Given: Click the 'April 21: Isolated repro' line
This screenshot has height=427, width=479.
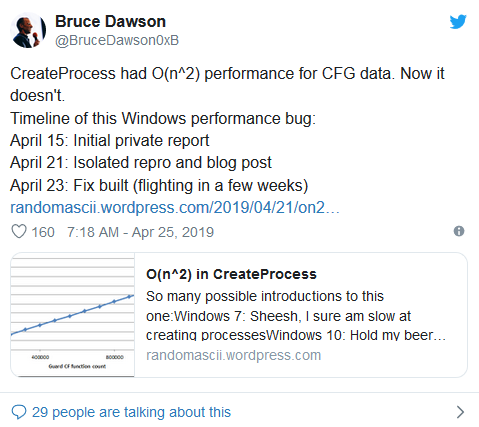Looking at the screenshot, I should (x=141, y=163).
